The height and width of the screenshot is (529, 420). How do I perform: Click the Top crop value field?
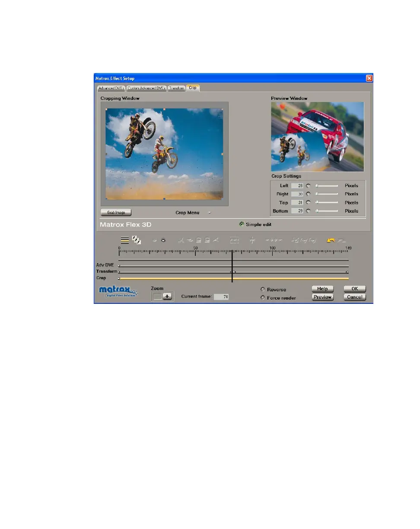point(297,202)
